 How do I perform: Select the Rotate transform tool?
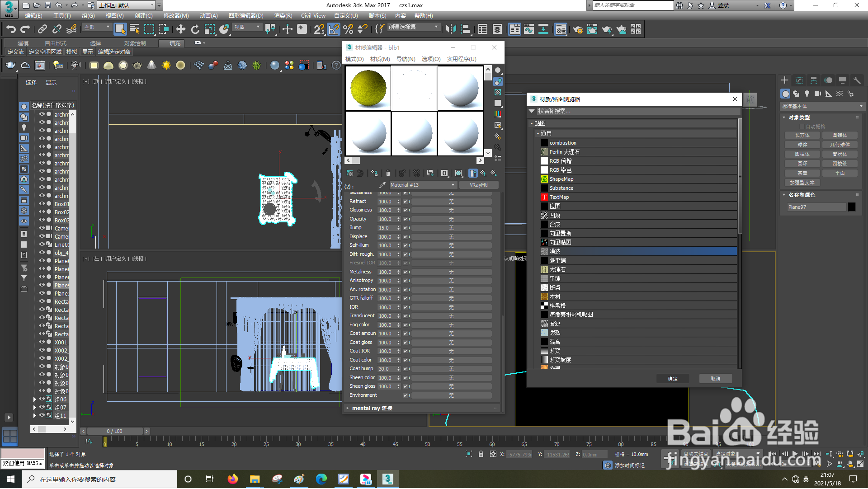click(x=195, y=29)
